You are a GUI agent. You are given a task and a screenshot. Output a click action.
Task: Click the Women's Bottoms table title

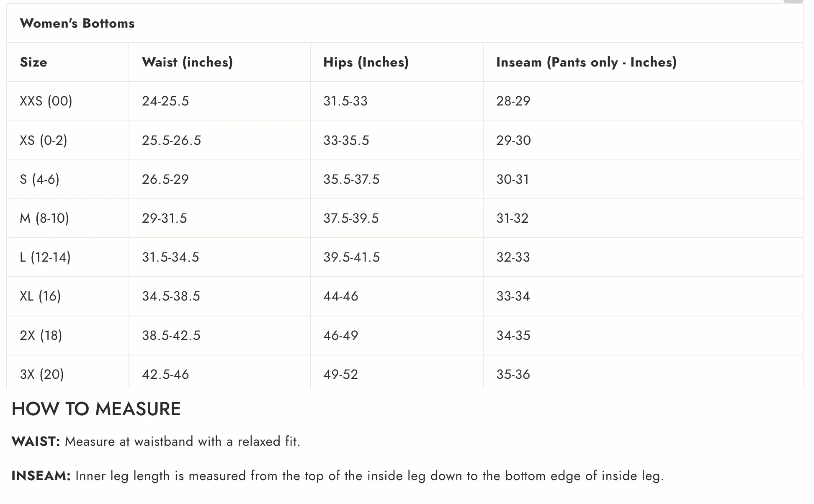click(77, 23)
